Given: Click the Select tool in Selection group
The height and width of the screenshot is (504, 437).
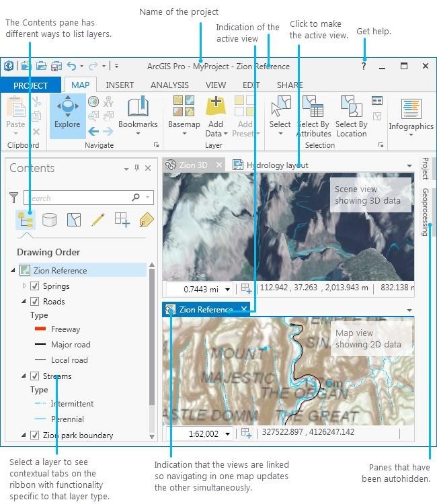Looking at the screenshot, I should pyautogui.click(x=280, y=115).
